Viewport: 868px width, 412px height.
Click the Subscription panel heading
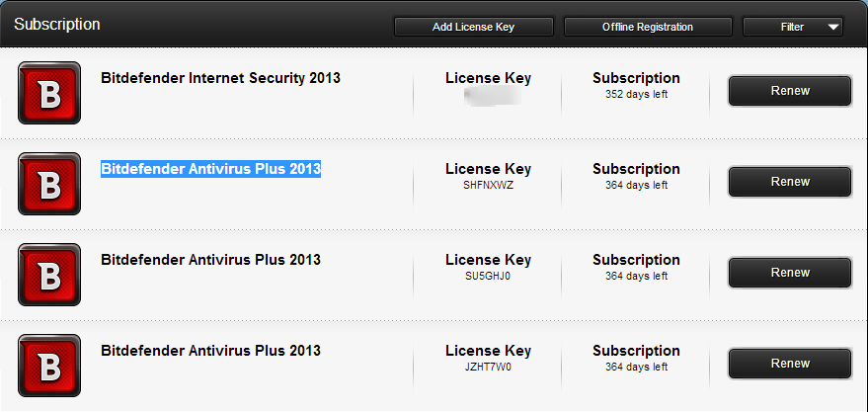pyautogui.click(x=57, y=25)
